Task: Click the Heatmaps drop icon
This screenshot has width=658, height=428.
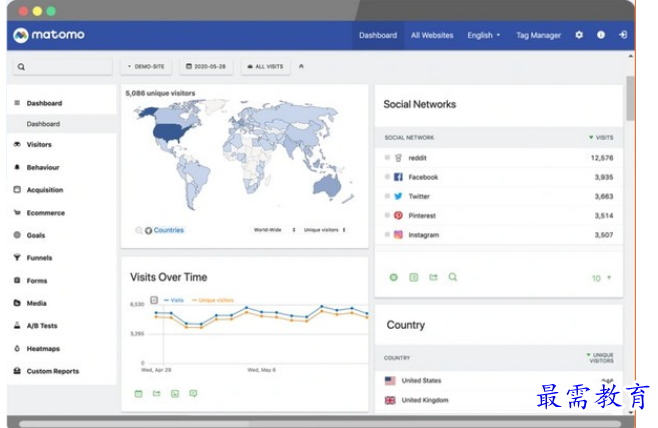Action: point(17,348)
